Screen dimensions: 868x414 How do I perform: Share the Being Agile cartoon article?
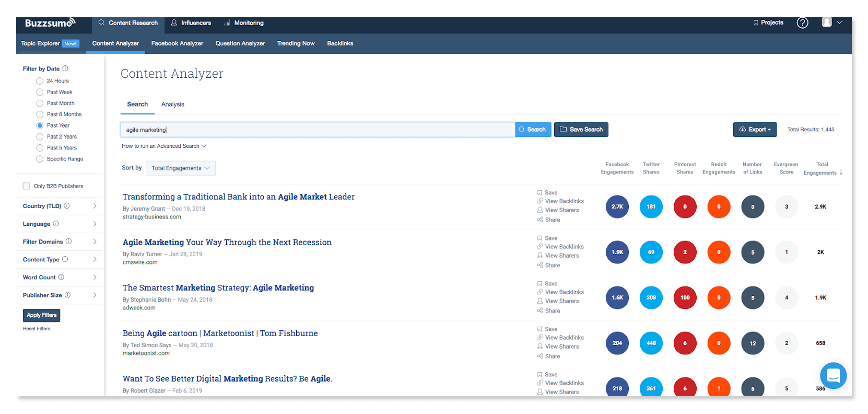click(548, 356)
